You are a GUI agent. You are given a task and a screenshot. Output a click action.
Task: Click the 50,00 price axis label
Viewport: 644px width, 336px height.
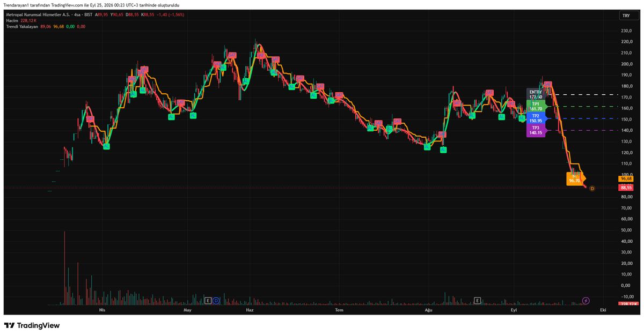coord(626,230)
